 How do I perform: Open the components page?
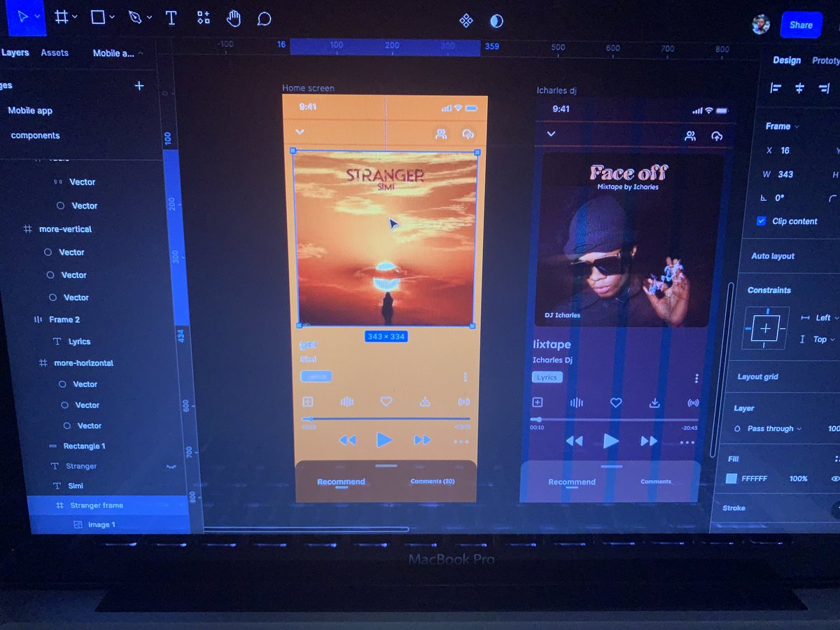point(36,135)
